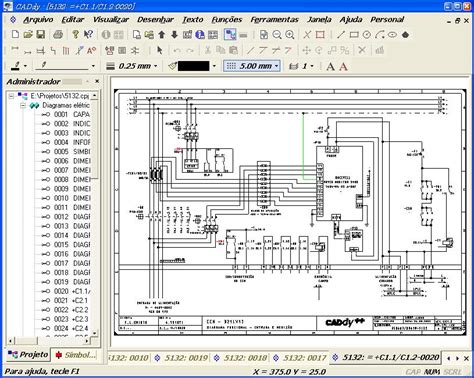Image resolution: width=474 pixels, height=378 pixels.
Task: Activate the What's This pointer help icon
Action: [x=88, y=34]
